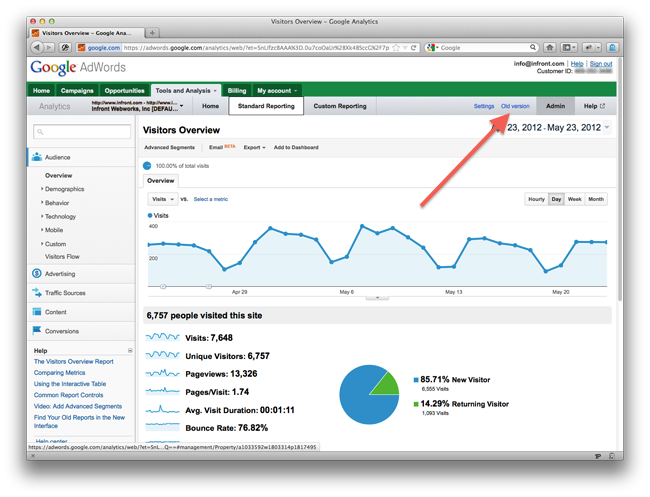Click the blue segment circle beside 100.00% of total visits

tap(147, 166)
